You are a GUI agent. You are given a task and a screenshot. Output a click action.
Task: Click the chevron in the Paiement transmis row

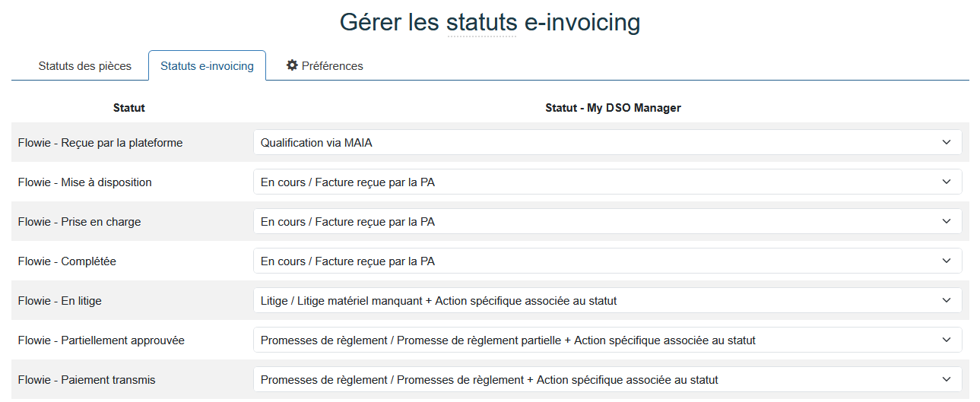click(x=947, y=380)
